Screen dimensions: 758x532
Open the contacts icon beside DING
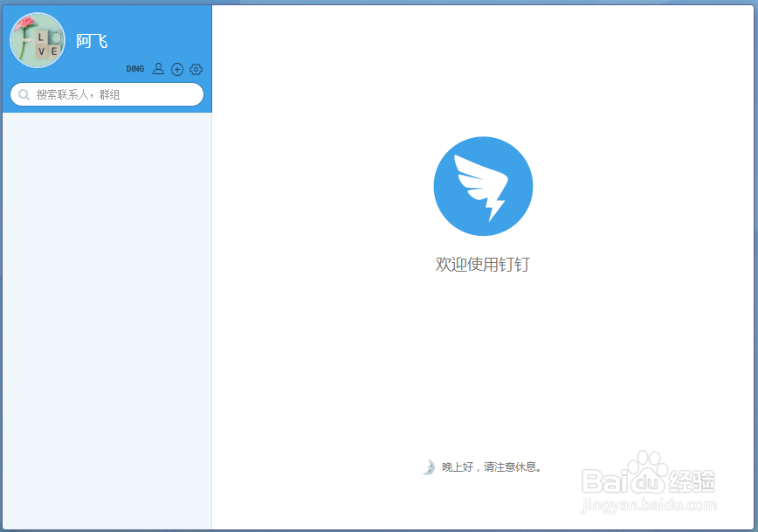click(158, 68)
